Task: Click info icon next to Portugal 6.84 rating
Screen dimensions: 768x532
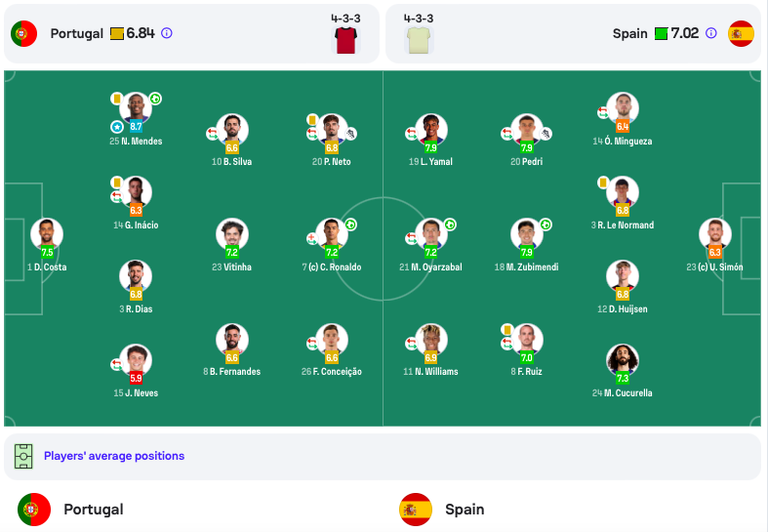Action: (x=167, y=33)
